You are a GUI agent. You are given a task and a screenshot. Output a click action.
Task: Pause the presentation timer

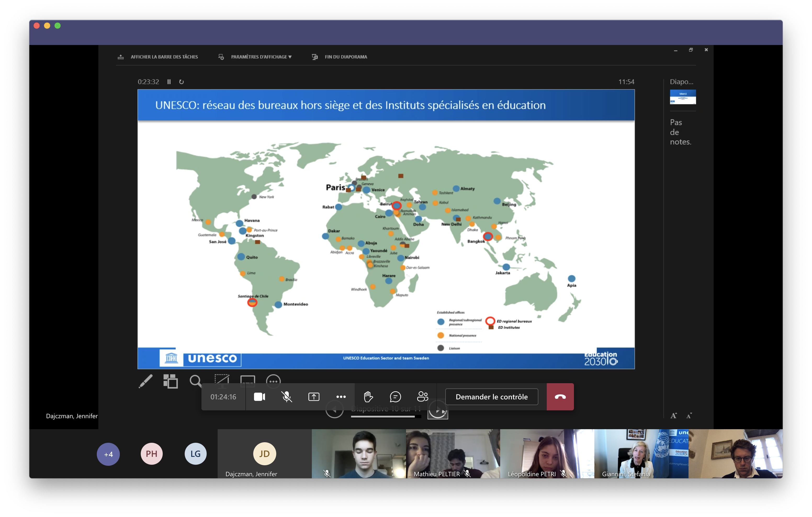click(x=169, y=82)
